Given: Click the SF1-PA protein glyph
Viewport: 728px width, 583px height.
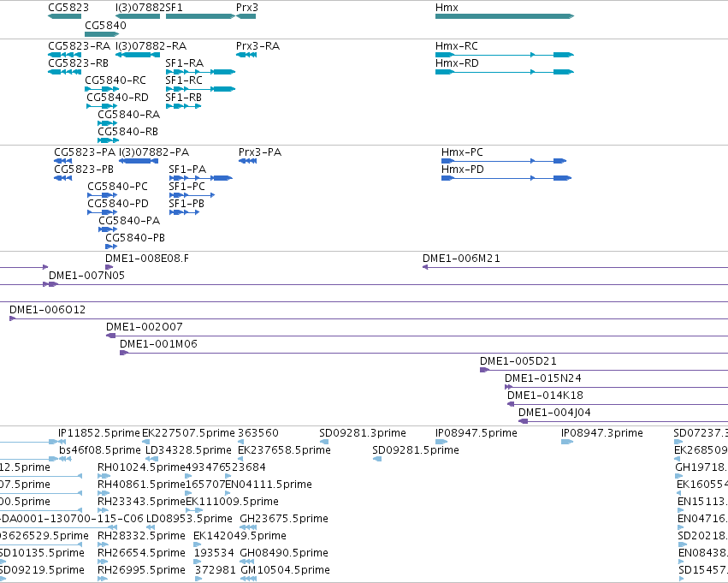Looking at the screenshot, I should [201, 178].
